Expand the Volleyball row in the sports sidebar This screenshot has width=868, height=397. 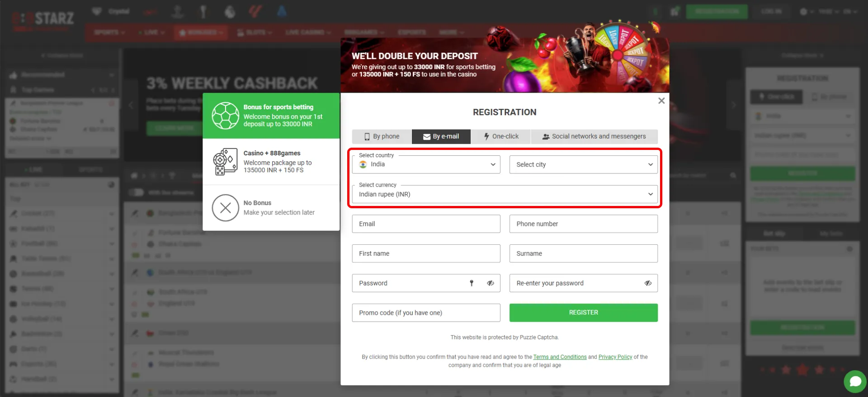point(62,319)
